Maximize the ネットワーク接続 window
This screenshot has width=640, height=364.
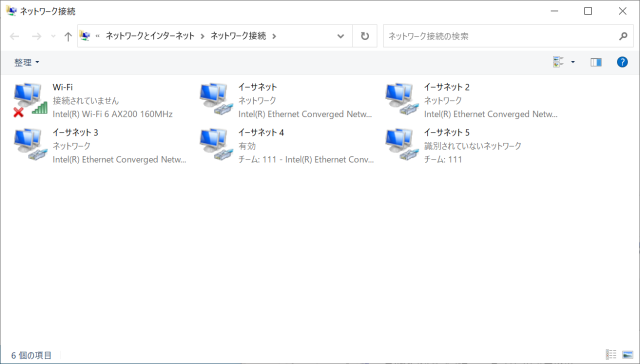click(588, 11)
